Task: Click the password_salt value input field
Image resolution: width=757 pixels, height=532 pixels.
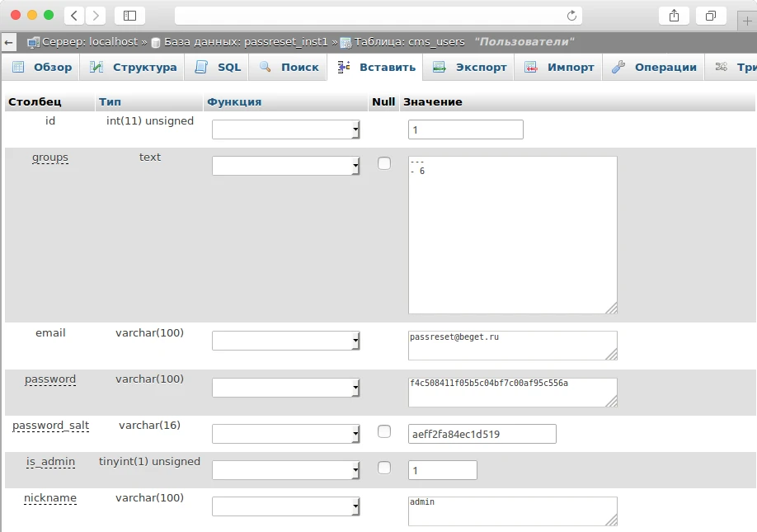Action: pos(482,434)
